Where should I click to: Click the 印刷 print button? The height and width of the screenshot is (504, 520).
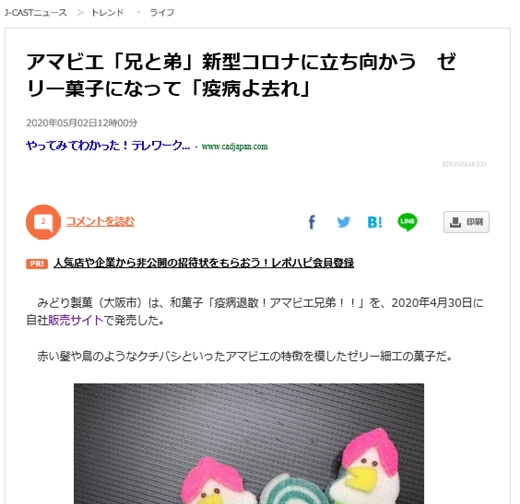point(466,222)
